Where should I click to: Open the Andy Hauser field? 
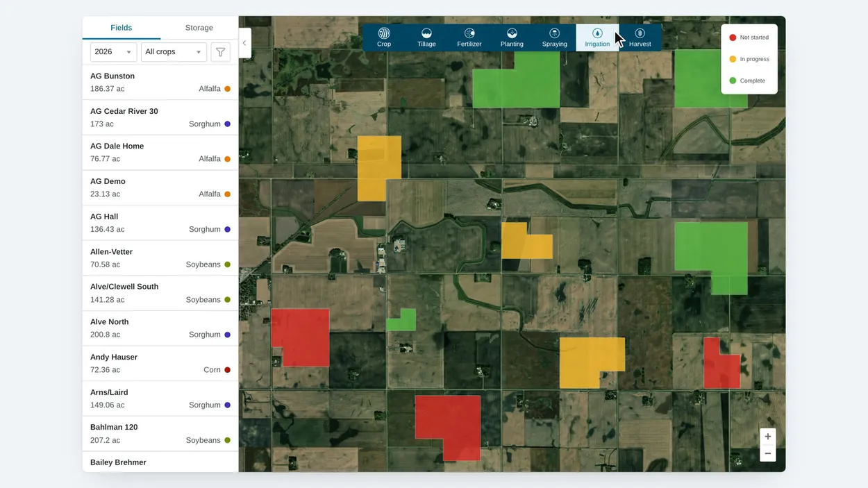160,363
